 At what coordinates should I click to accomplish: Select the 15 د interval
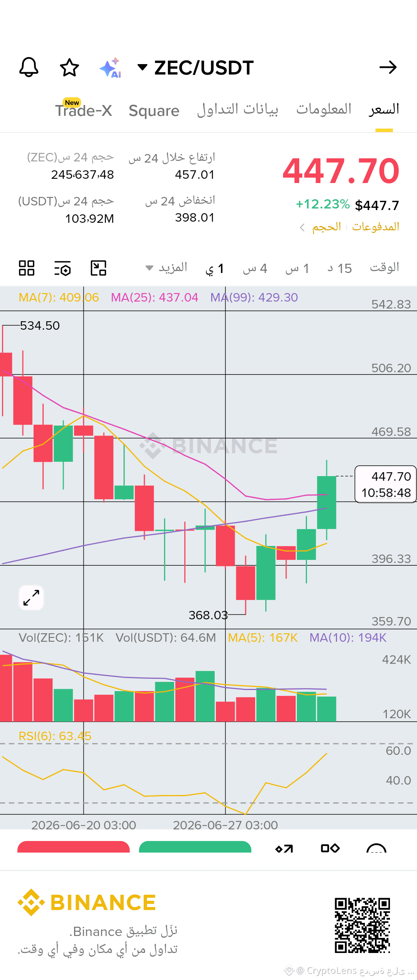[x=340, y=268]
